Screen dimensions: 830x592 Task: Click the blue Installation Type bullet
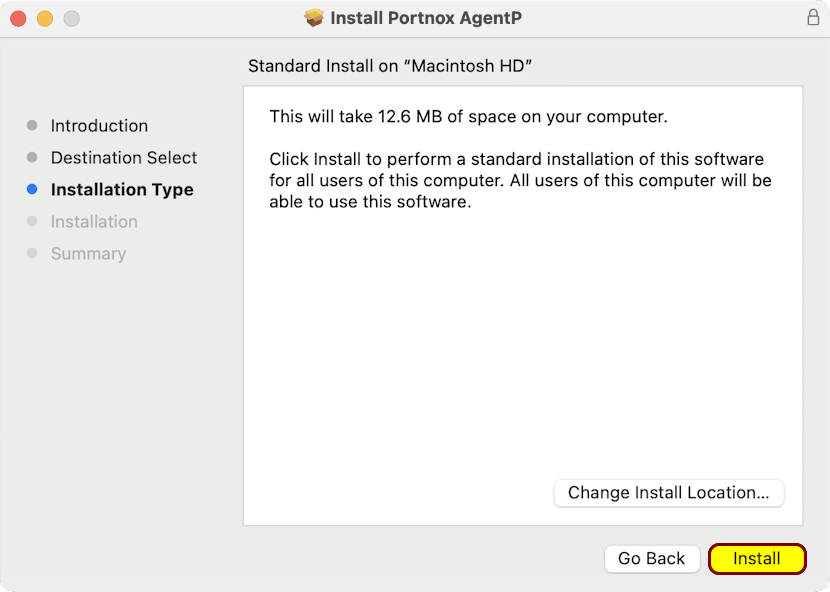coord(32,189)
